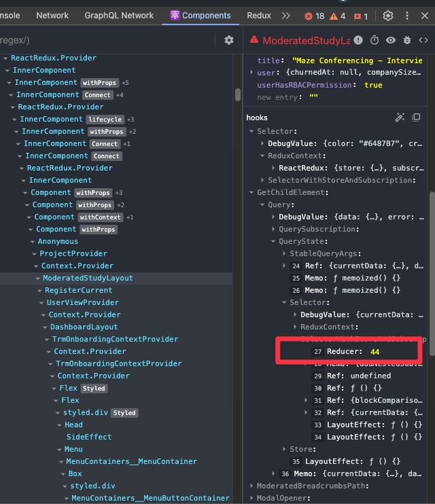Click the component tree scrollbar thumb

point(238,94)
